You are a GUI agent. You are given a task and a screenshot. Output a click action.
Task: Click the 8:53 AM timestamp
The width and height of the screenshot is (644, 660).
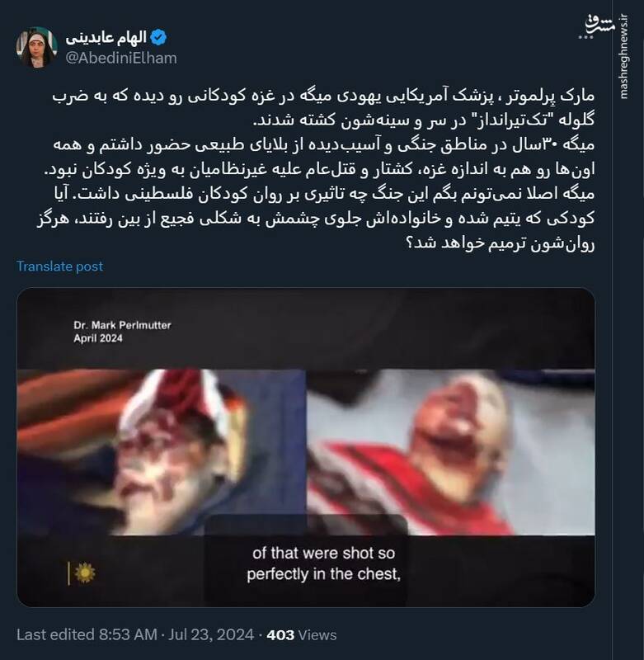(129, 634)
